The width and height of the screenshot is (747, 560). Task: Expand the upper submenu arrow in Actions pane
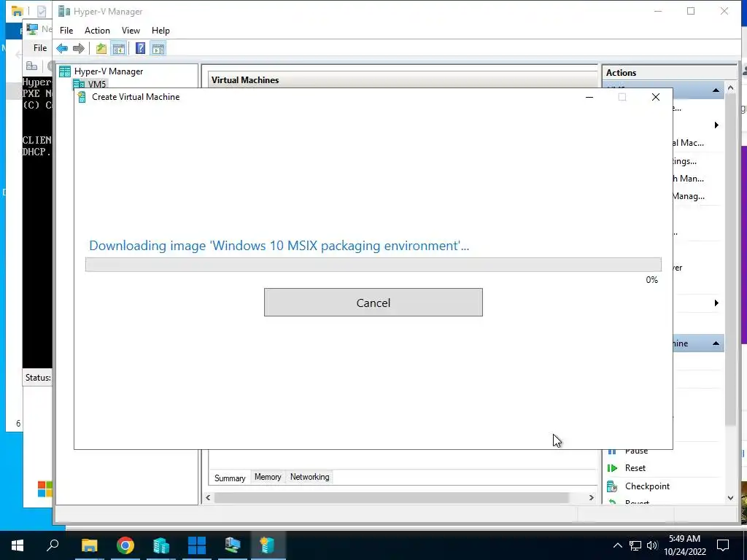pyautogui.click(x=716, y=125)
